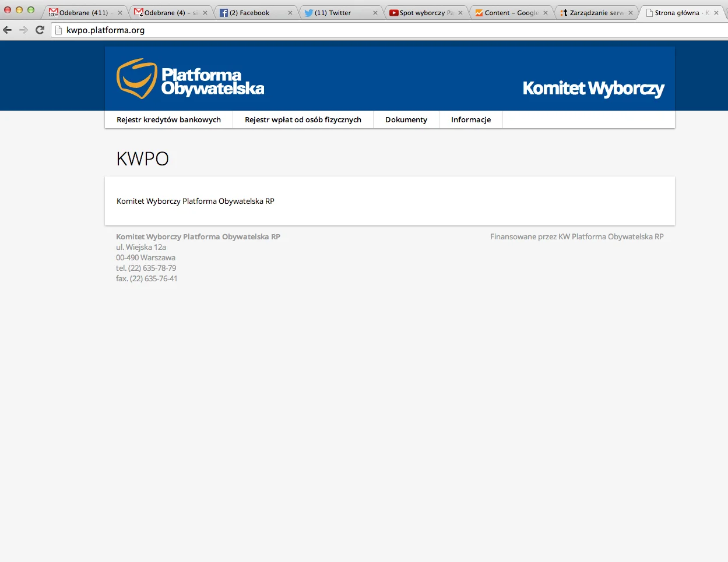Click the yellow minimize window button
Image resolution: width=728 pixels, height=562 pixels.
click(19, 10)
